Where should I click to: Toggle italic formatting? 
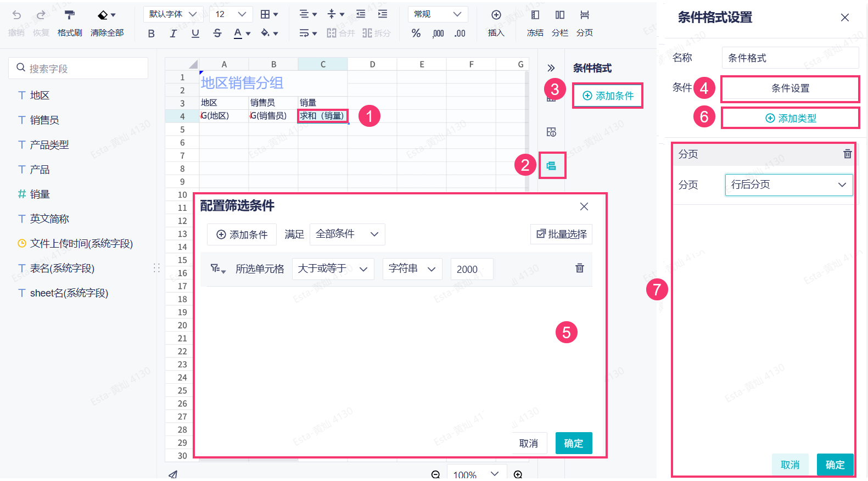coord(173,33)
